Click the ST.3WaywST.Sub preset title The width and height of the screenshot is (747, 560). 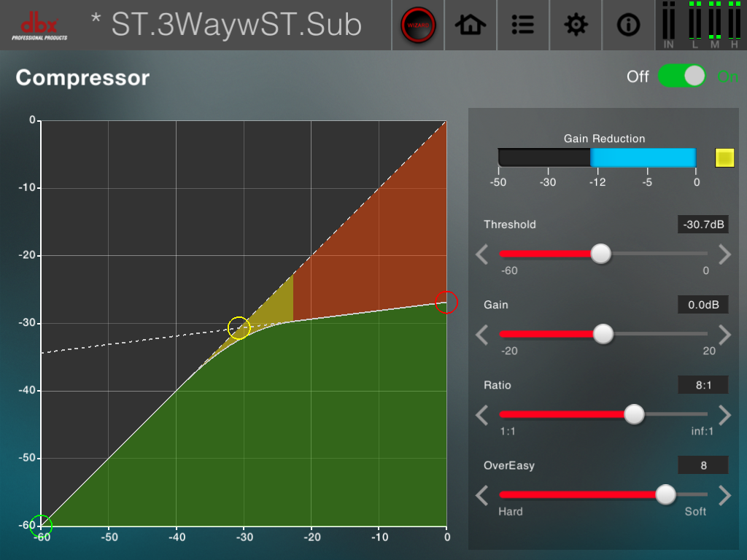(x=236, y=25)
